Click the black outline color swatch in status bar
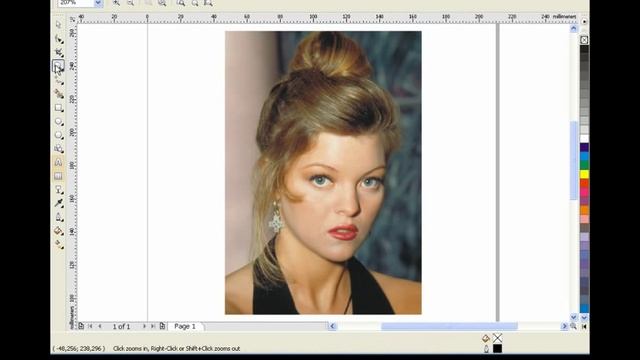Screen dimensions: 640x360 point(497,349)
